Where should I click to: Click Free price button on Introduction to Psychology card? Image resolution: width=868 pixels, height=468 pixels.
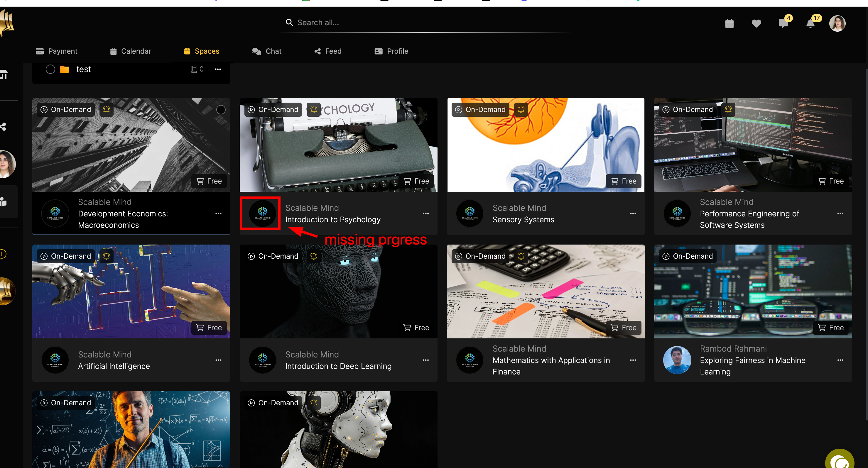pyautogui.click(x=416, y=181)
